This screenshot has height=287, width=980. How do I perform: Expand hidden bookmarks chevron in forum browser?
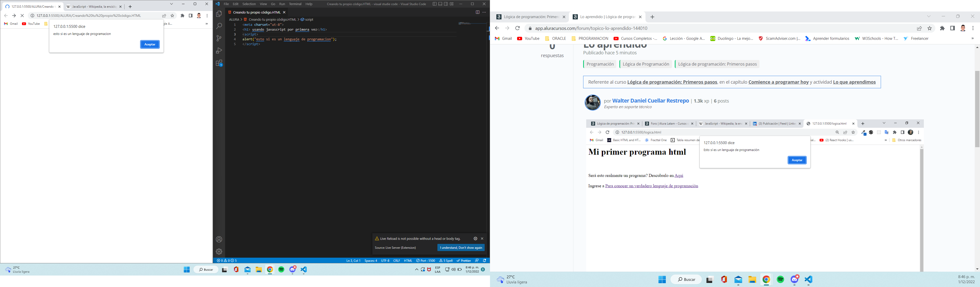(x=972, y=38)
